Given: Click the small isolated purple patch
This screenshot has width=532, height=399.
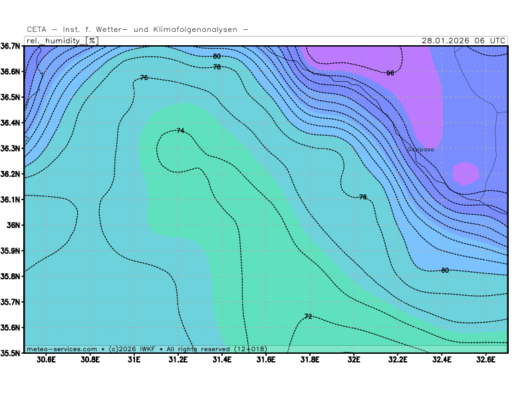Looking at the screenshot, I should pyautogui.click(x=466, y=173).
